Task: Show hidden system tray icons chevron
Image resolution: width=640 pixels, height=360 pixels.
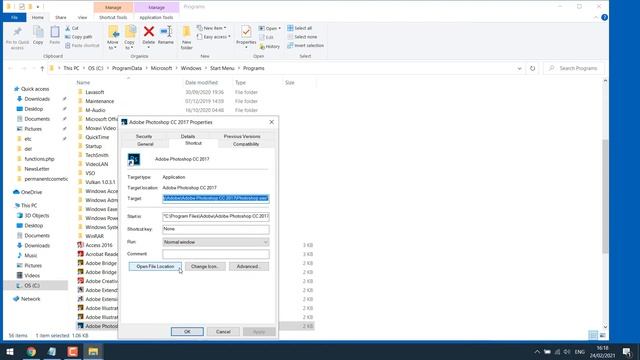Action: point(537,352)
